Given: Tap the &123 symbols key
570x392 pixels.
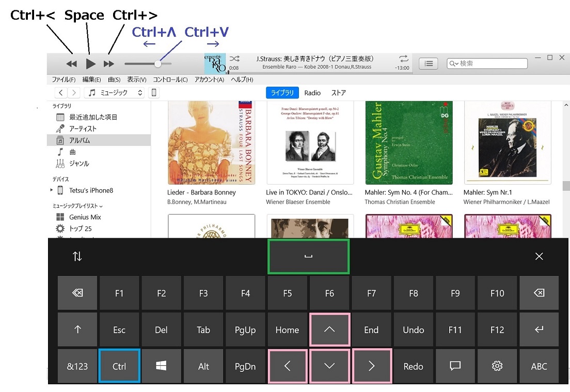Looking at the screenshot, I should pos(77,366).
